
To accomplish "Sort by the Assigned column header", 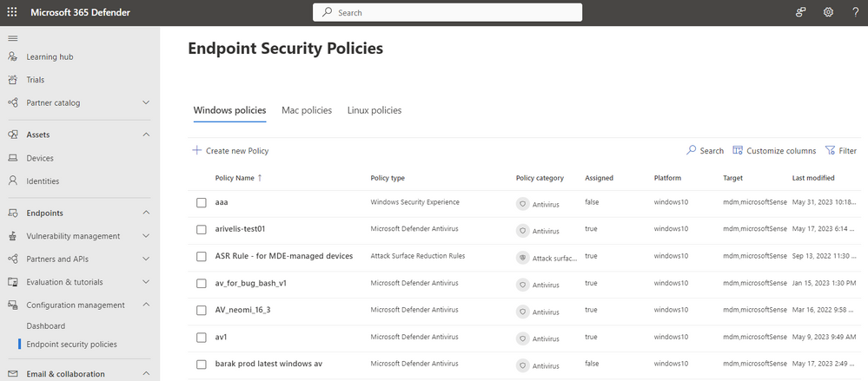I will [599, 178].
